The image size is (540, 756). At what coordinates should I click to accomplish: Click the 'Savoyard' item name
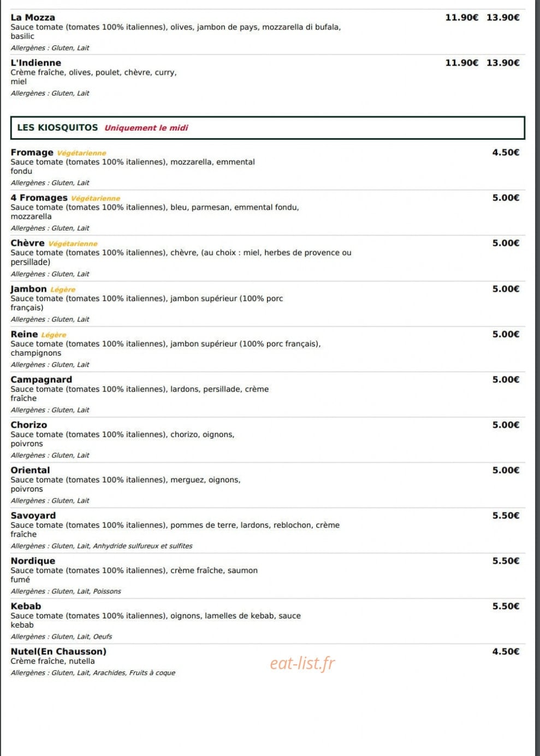coord(33,516)
